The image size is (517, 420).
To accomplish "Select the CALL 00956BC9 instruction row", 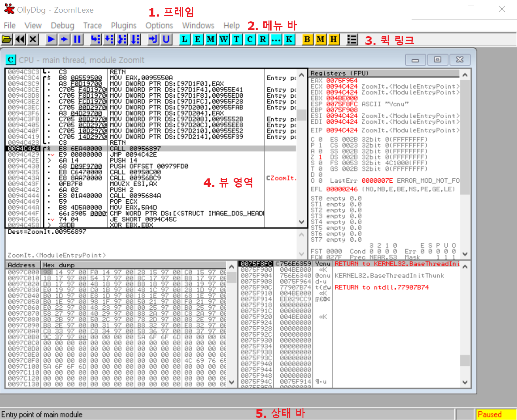I will click(x=151, y=178).
